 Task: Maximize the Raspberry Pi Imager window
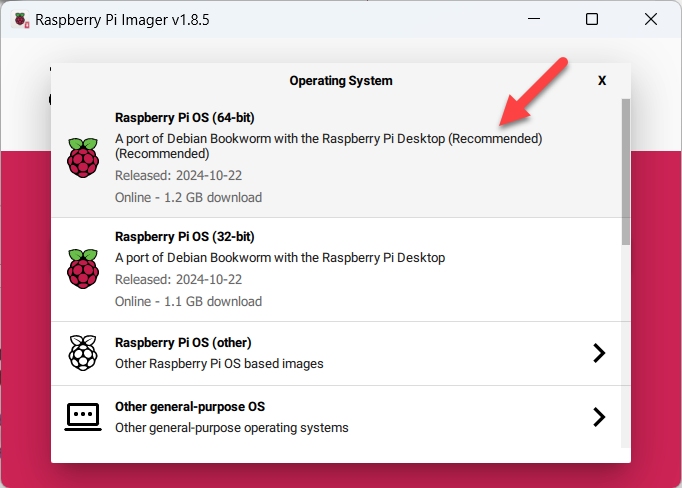[x=592, y=19]
